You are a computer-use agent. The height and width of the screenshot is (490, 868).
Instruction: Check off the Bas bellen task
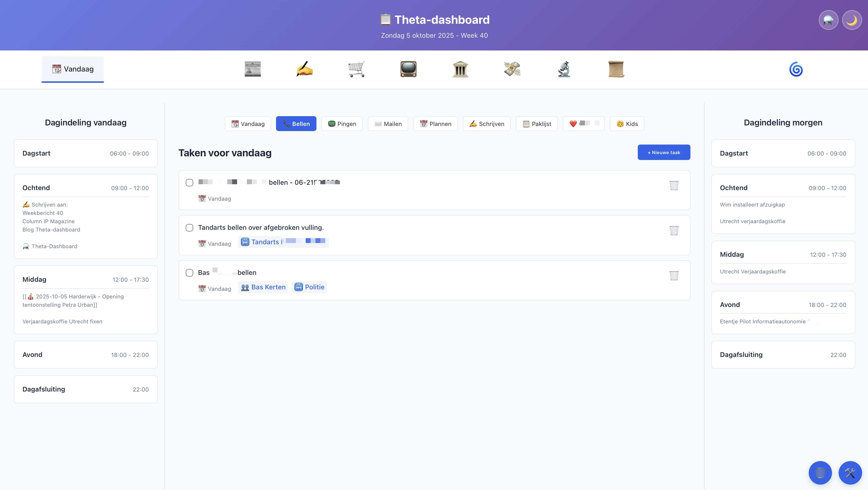pos(189,273)
